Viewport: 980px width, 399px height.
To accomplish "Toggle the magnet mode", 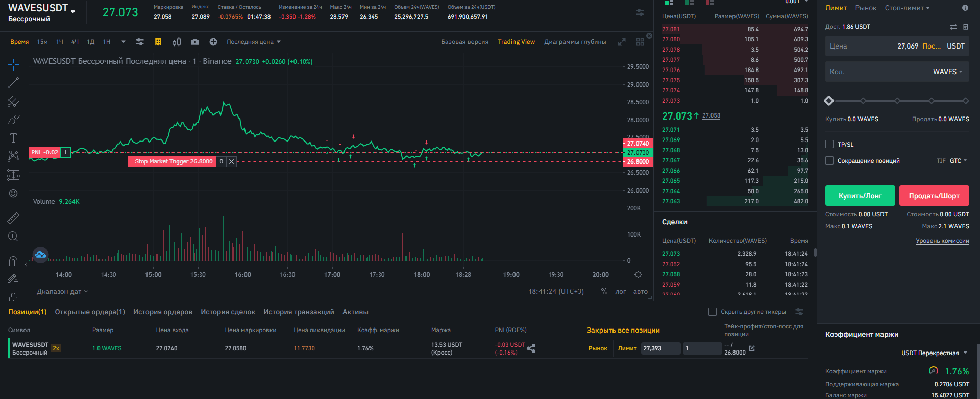I will (x=13, y=262).
